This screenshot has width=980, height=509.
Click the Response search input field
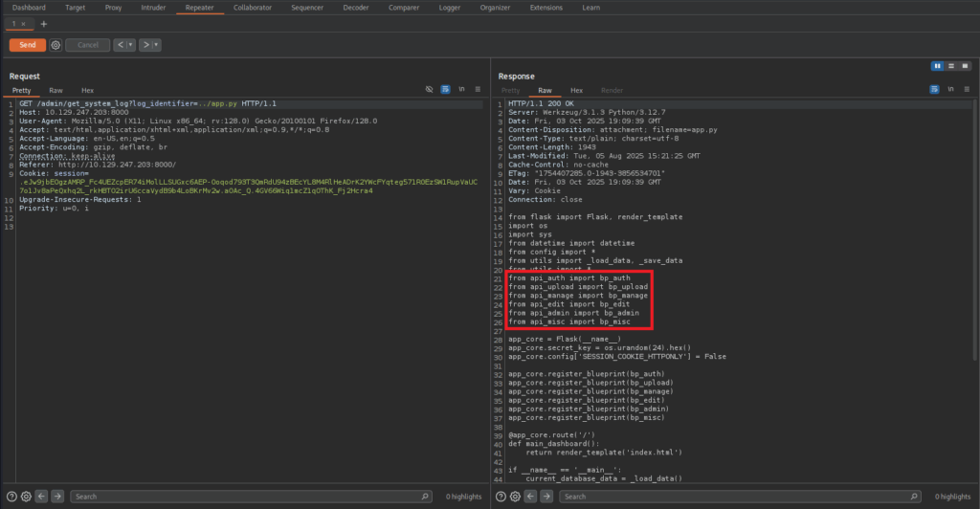tap(727, 497)
